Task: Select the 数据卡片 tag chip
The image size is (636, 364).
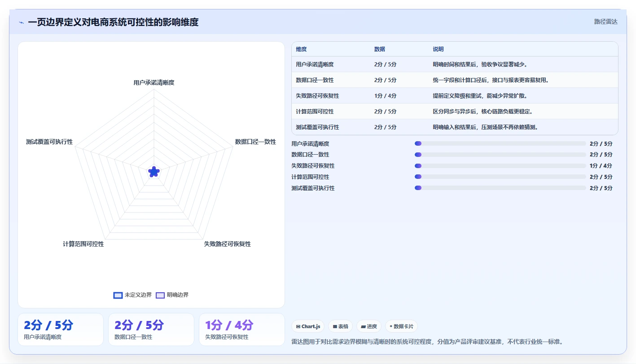Action: click(x=401, y=326)
